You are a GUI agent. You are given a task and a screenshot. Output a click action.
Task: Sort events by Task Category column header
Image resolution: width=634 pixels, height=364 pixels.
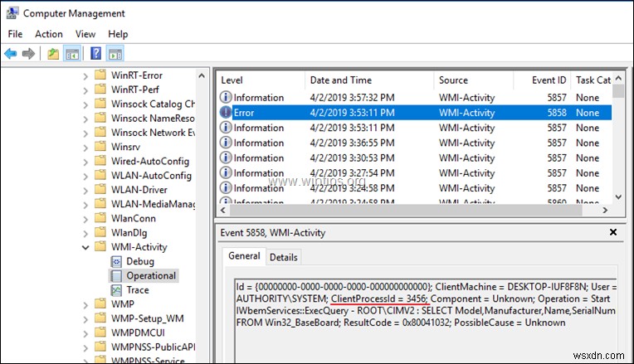pos(592,80)
